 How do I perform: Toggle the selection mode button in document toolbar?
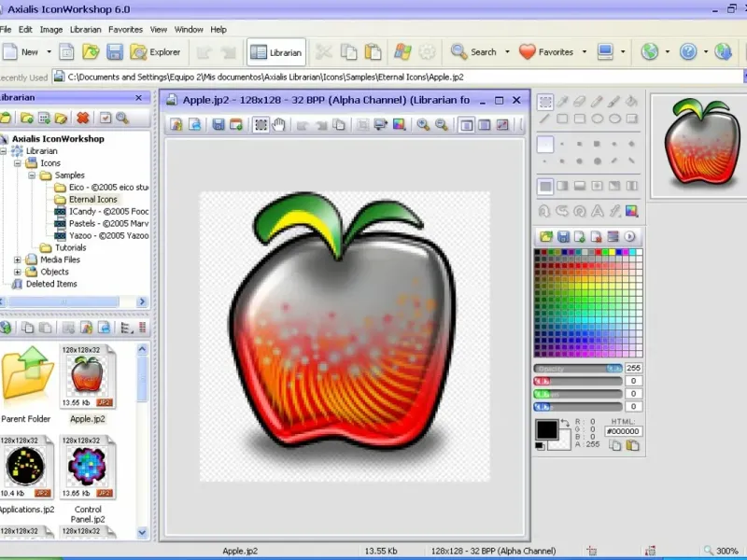(261, 125)
